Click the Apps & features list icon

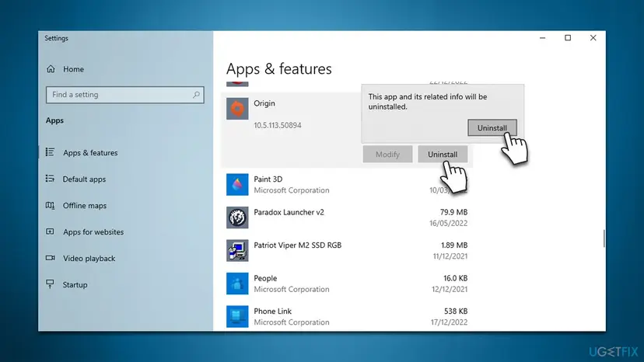(50, 152)
